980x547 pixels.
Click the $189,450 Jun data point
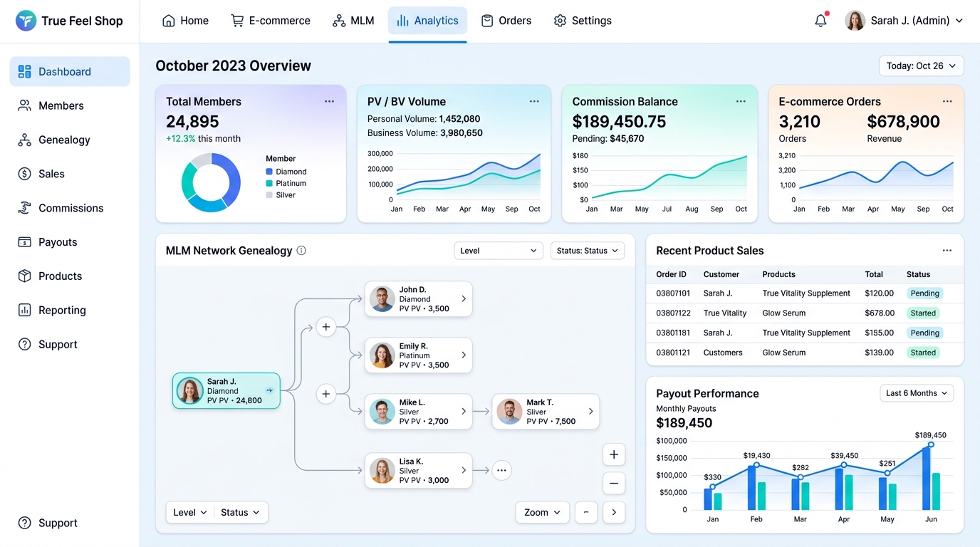(931, 444)
